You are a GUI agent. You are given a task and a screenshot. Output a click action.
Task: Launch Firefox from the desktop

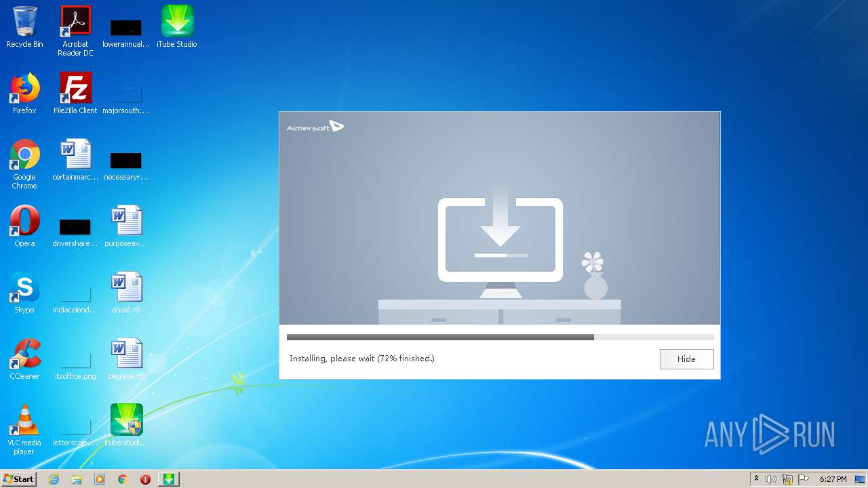point(24,94)
